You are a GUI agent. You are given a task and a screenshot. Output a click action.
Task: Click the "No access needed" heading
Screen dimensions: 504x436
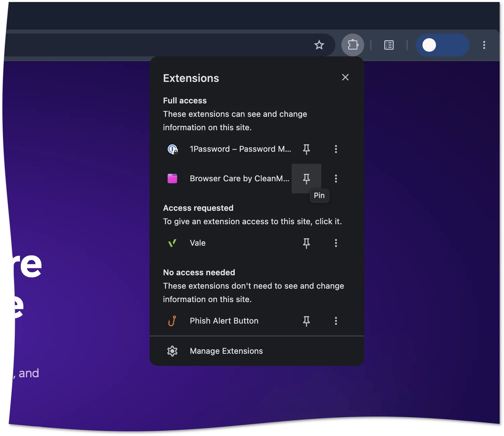(199, 273)
